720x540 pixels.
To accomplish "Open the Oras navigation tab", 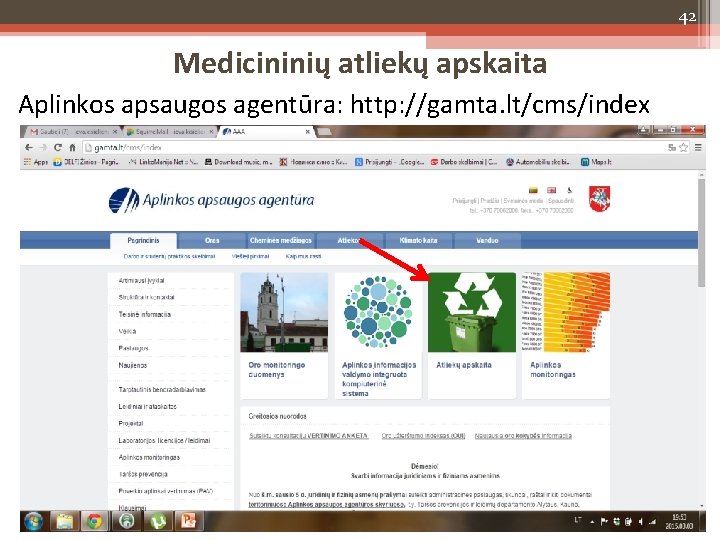I will [x=212, y=241].
